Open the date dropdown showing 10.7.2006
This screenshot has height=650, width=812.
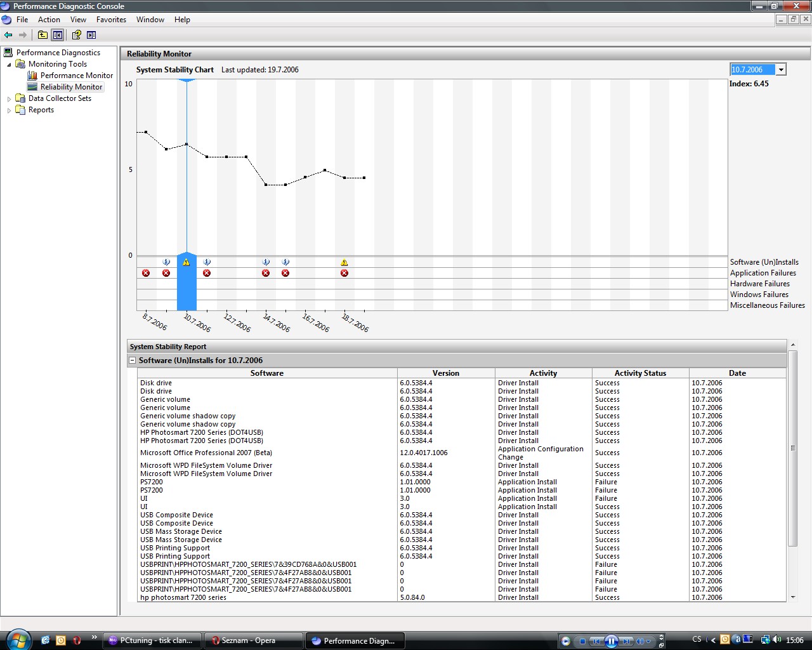tap(781, 70)
